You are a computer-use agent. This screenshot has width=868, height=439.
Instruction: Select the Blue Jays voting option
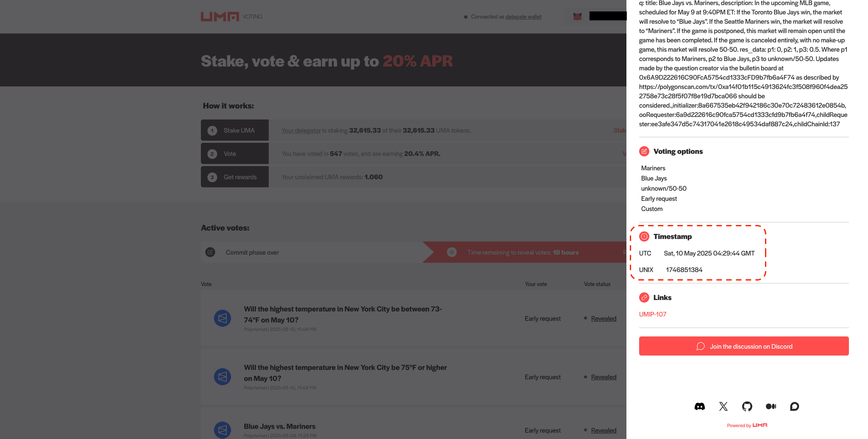click(654, 178)
